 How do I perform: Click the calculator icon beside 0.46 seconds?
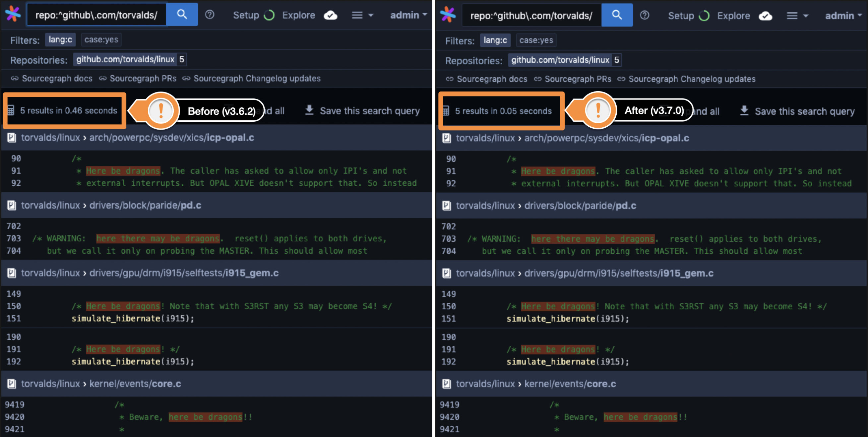(x=11, y=110)
